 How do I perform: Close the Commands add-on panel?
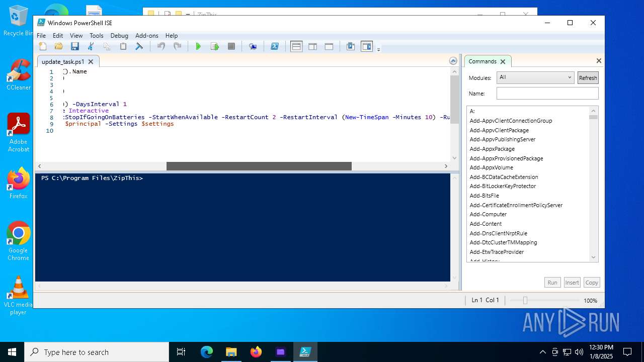pyautogui.click(x=599, y=61)
